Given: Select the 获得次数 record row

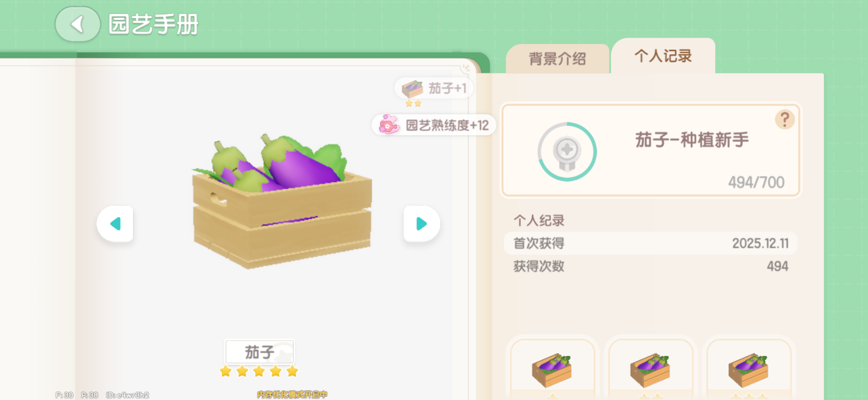Looking at the screenshot, I should pyautogui.click(x=650, y=266).
